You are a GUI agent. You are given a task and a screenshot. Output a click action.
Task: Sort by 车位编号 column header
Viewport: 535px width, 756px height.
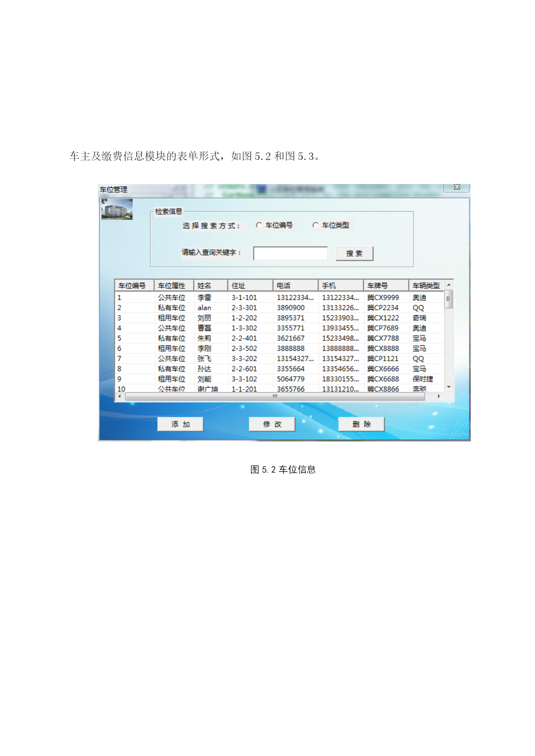(135, 285)
